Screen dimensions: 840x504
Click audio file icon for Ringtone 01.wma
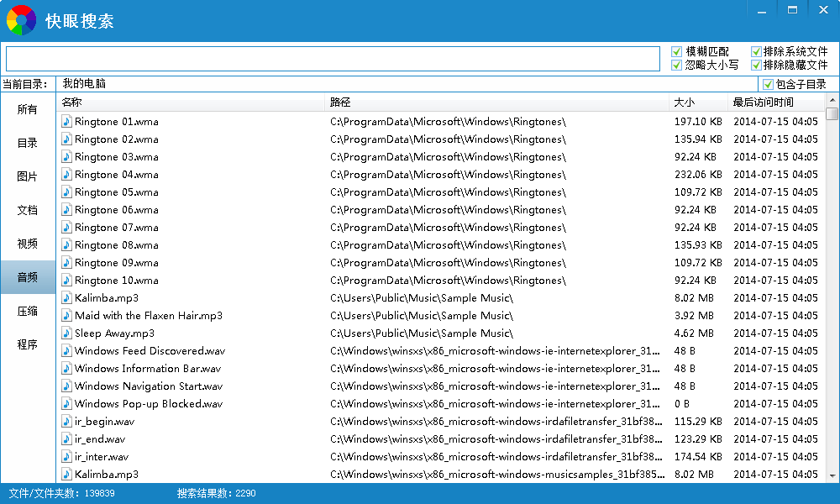(66, 121)
